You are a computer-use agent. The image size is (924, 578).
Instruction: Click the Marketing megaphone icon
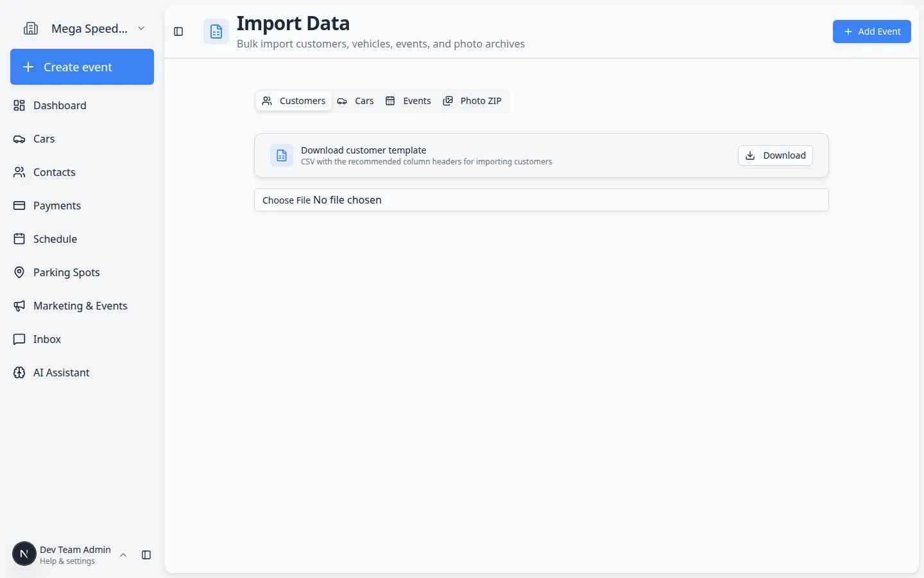(x=19, y=306)
